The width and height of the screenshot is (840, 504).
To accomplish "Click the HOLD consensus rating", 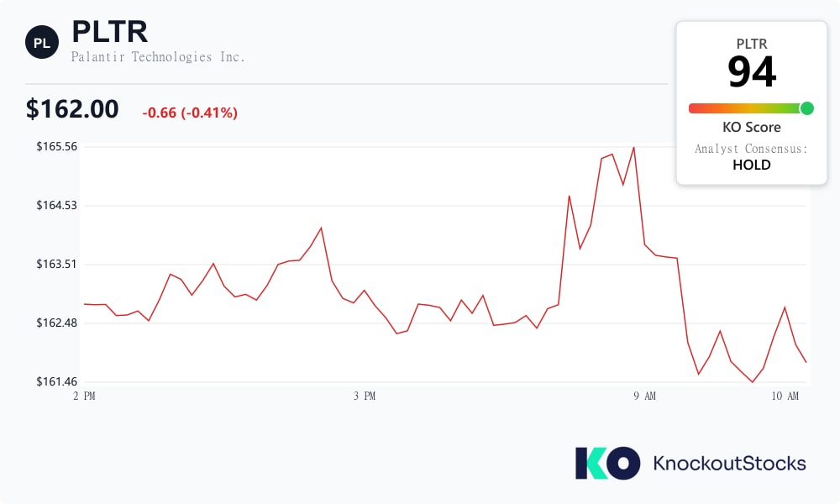I will pyautogui.click(x=752, y=165).
